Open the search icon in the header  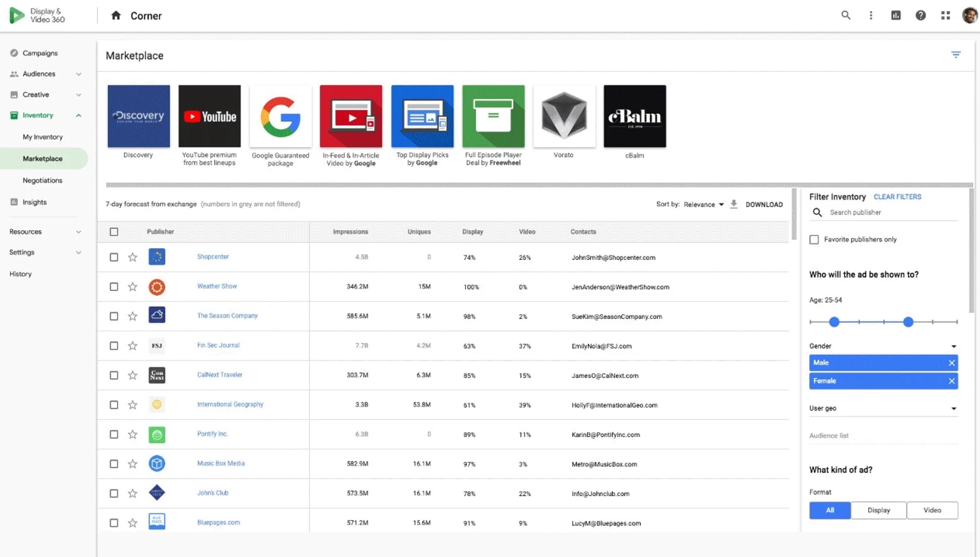point(846,16)
